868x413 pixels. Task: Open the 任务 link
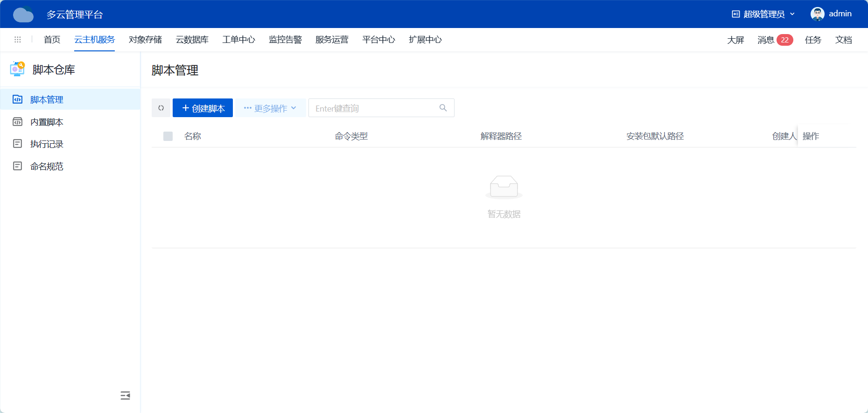tap(813, 40)
